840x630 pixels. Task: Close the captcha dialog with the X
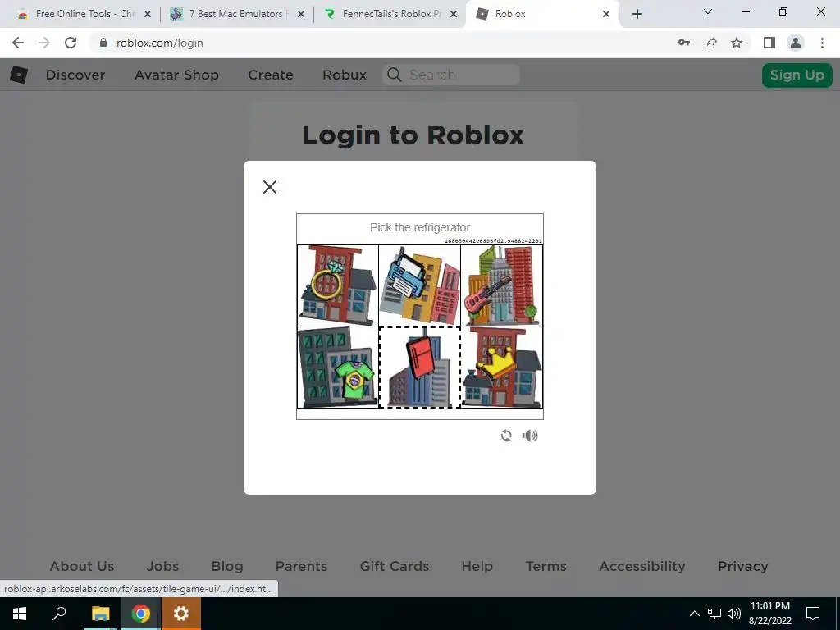[x=269, y=187]
